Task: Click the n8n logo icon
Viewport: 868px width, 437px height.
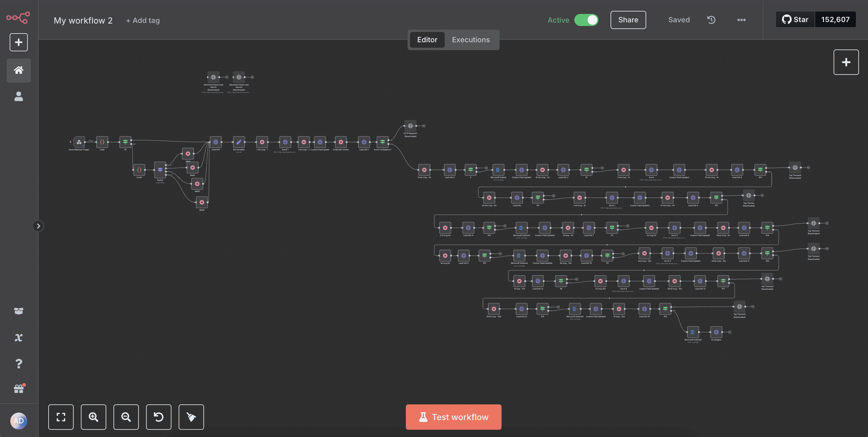Action: click(18, 18)
